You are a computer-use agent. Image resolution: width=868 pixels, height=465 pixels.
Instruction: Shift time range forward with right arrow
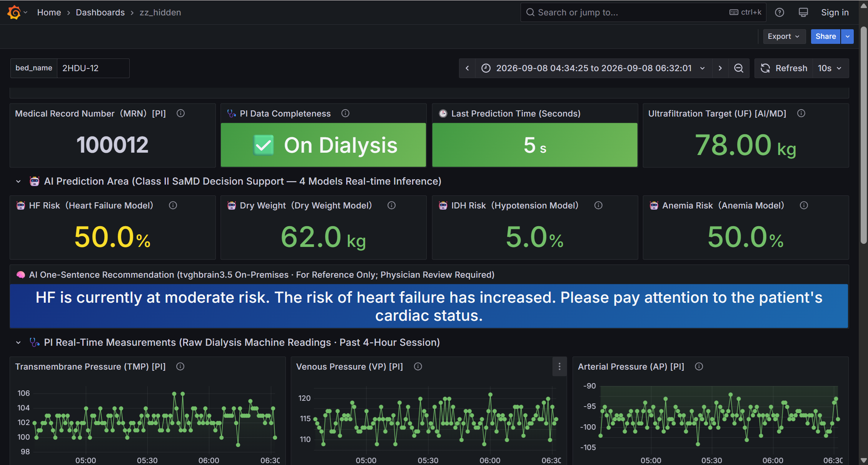720,68
